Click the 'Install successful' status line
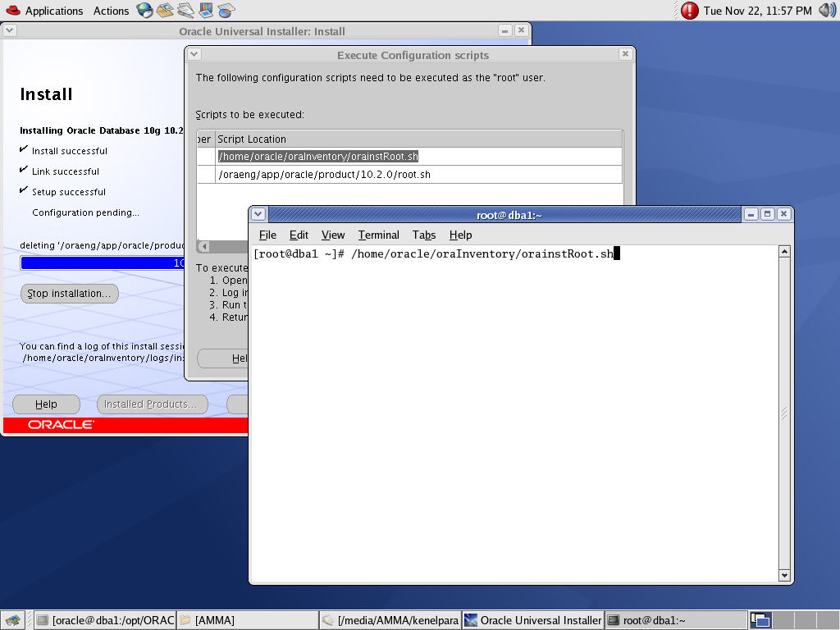Image resolution: width=840 pixels, height=630 pixels. click(x=69, y=151)
